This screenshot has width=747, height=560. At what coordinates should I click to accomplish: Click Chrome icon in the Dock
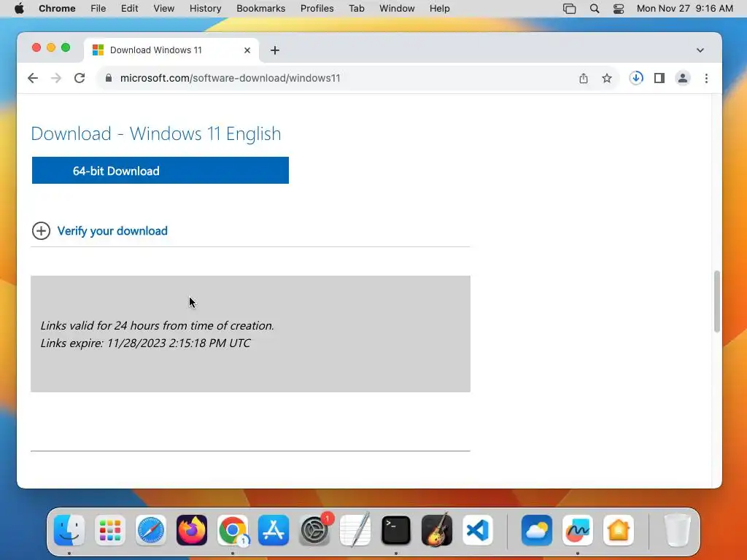233,530
